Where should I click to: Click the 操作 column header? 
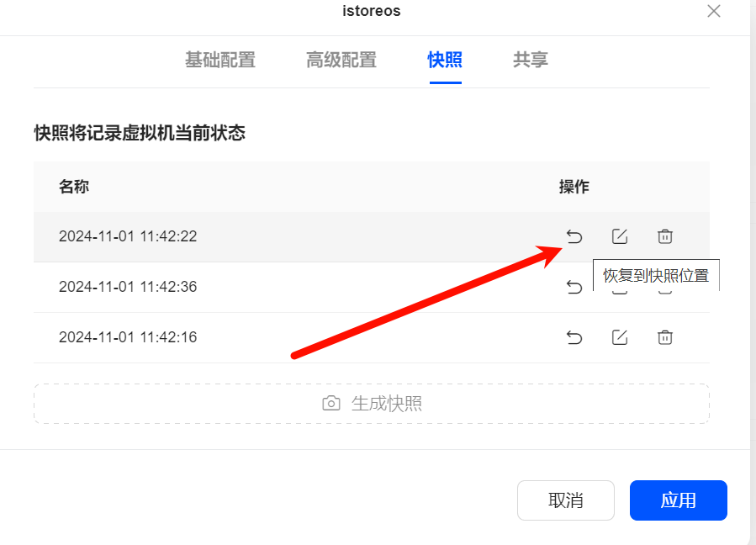coord(574,187)
